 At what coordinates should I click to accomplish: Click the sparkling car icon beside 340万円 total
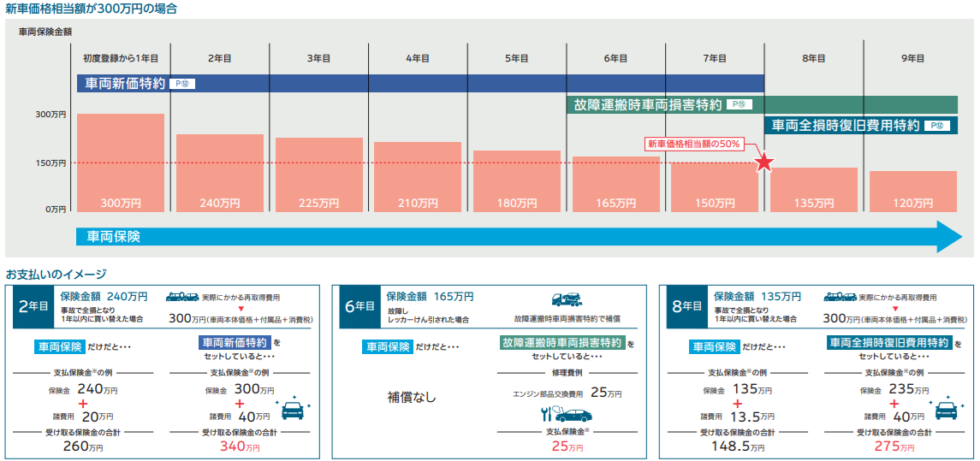pos(293,409)
